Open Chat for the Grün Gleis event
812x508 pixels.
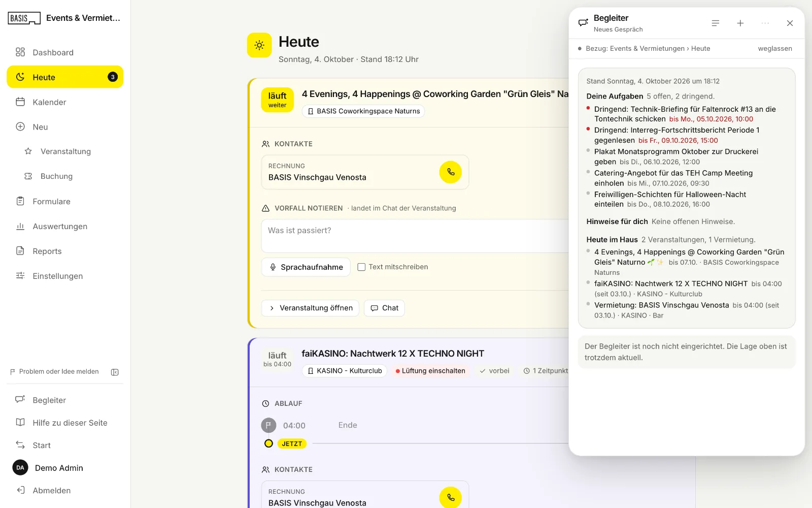pyautogui.click(x=384, y=308)
